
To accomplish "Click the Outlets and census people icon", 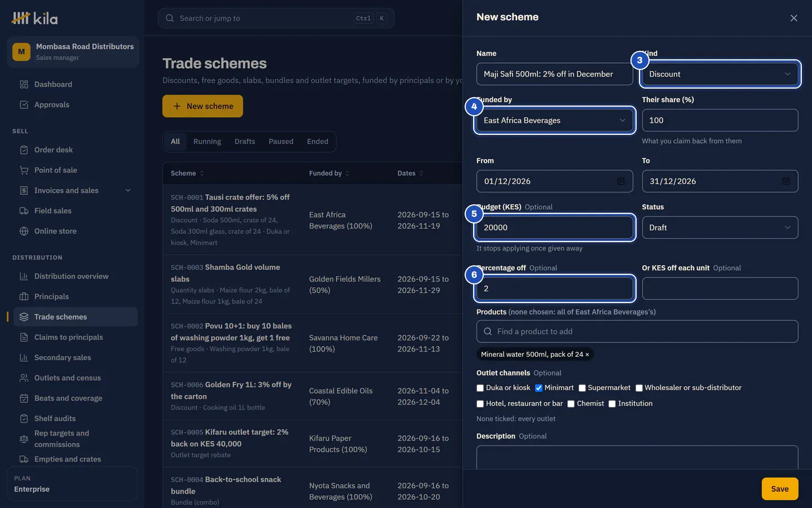I will (24, 378).
